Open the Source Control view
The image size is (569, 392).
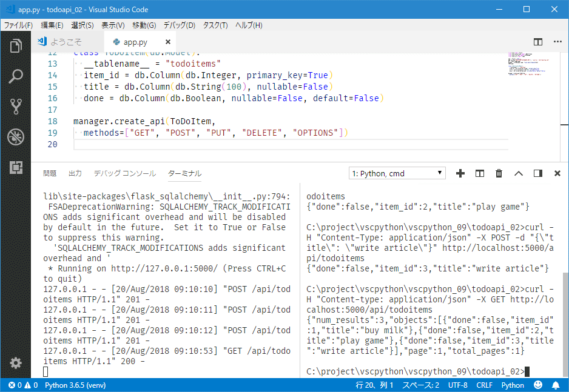16,107
